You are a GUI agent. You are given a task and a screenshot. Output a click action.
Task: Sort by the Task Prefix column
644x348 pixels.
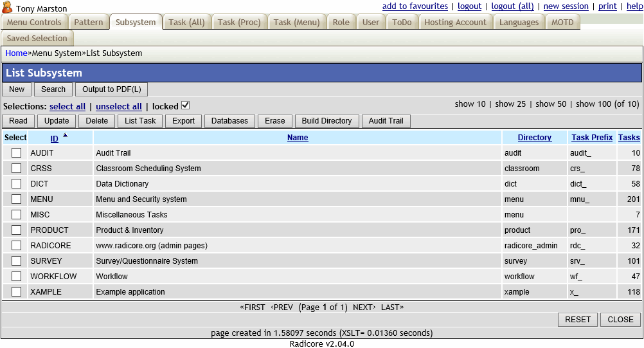click(x=591, y=138)
